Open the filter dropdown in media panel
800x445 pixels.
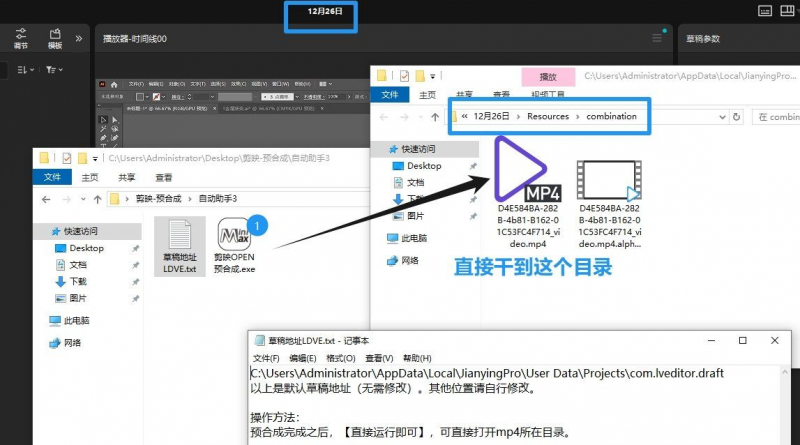[54, 69]
